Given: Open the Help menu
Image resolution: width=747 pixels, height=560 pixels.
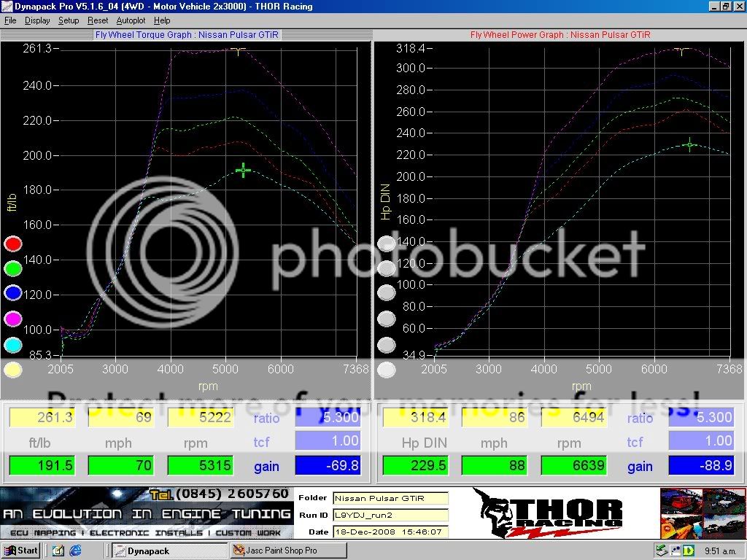Looking at the screenshot, I should (162, 20).
